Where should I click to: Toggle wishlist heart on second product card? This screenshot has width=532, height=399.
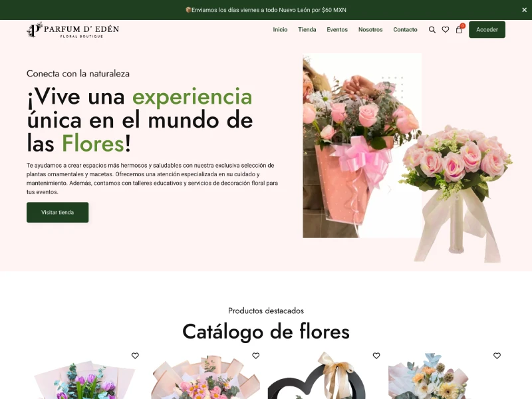(x=255, y=356)
